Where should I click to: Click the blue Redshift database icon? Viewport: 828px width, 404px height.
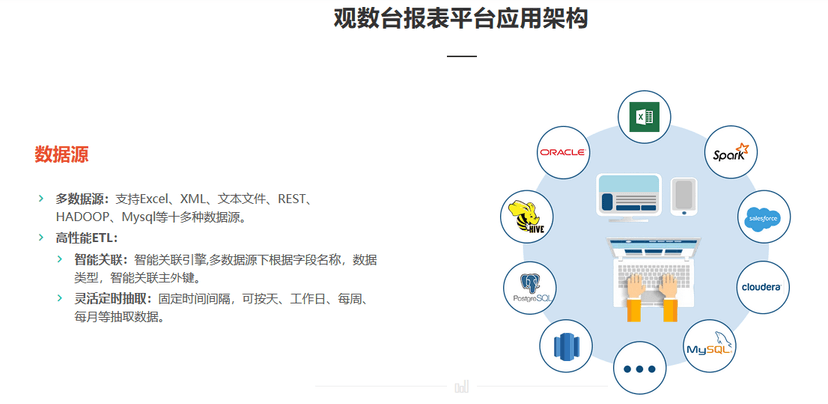pyautogui.click(x=566, y=347)
